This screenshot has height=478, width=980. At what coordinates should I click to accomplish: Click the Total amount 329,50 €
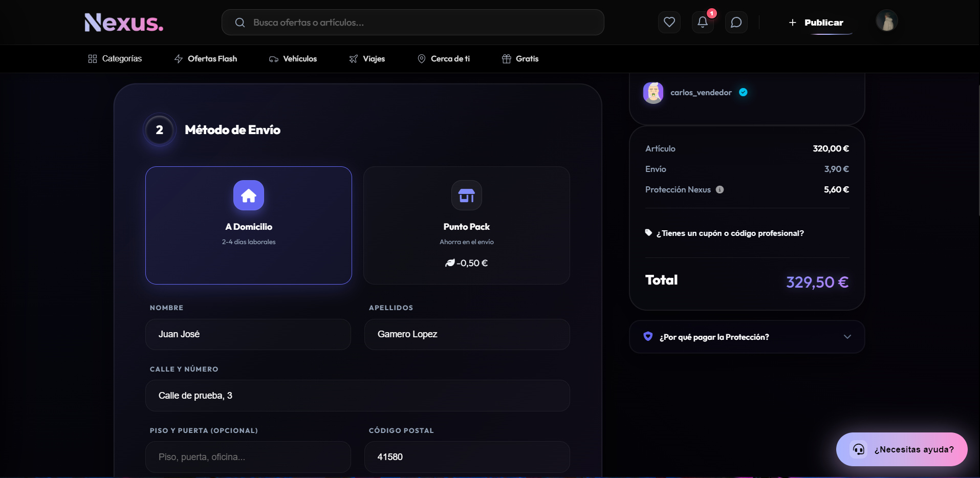[817, 282]
